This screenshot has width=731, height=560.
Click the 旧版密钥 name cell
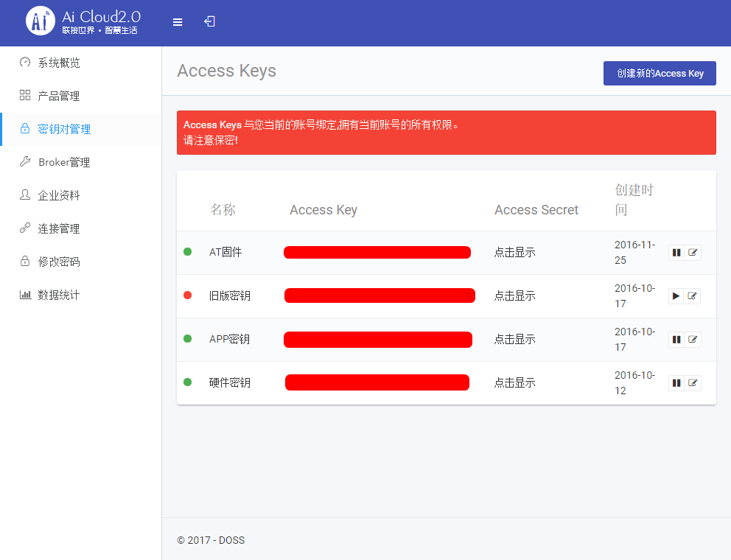230,295
